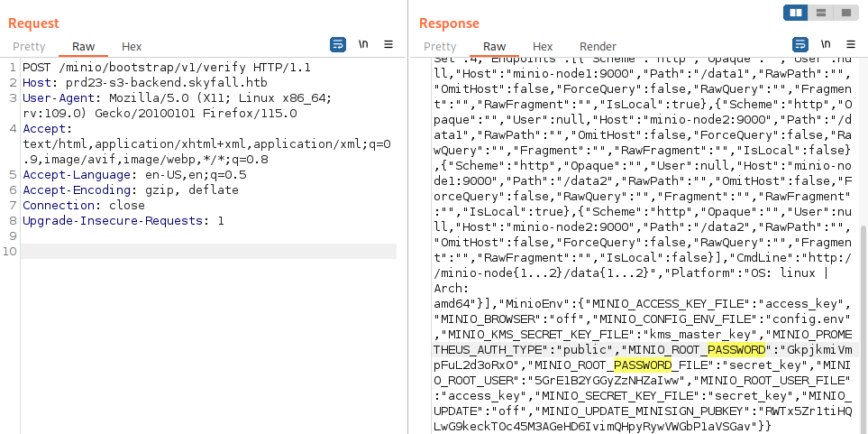Switch Response view to Pretty tab
This screenshot has height=434, width=868.
tap(440, 47)
